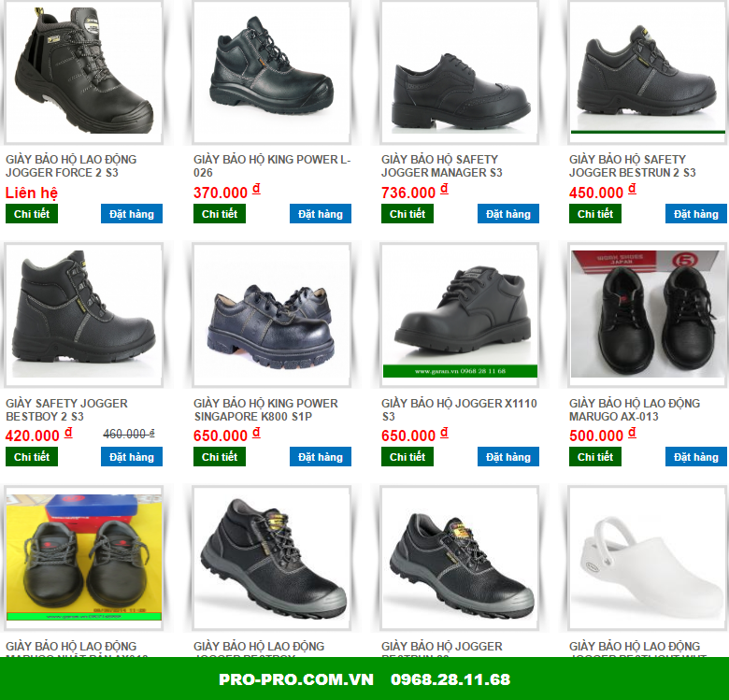729x700 pixels.
Task: Open Chi tiết for Safety Jogger Bestrun 2 S3
Action: 595,214
